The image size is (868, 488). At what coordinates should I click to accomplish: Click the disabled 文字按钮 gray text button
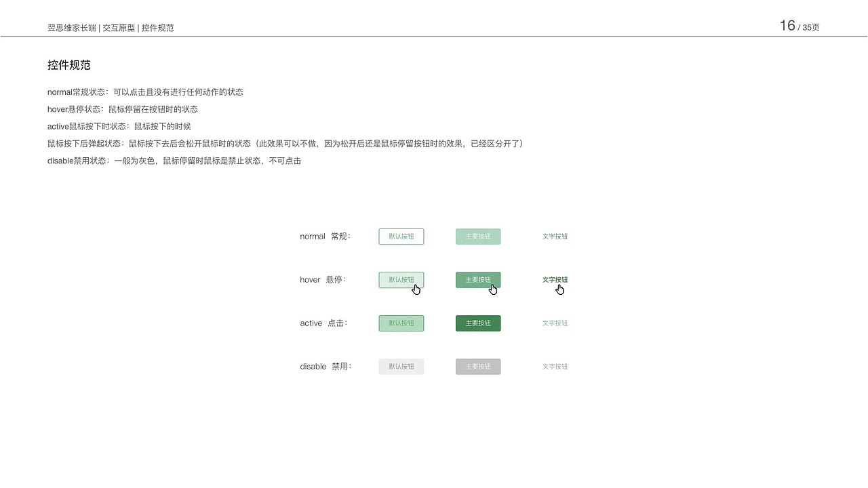555,367
